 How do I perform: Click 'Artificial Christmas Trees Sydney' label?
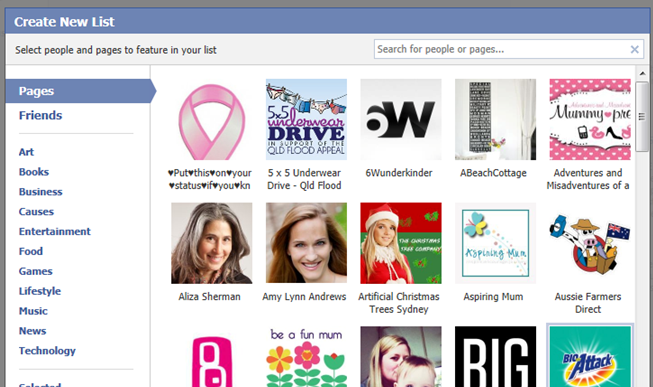coord(399,303)
